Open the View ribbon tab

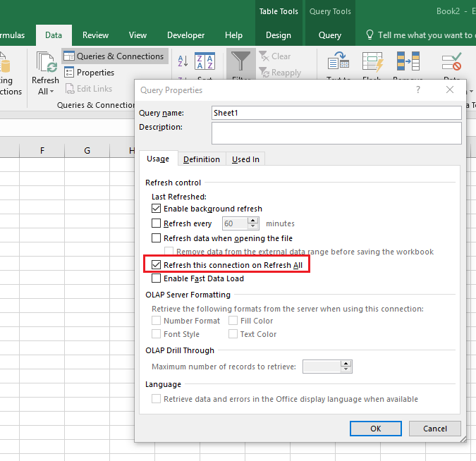click(138, 35)
